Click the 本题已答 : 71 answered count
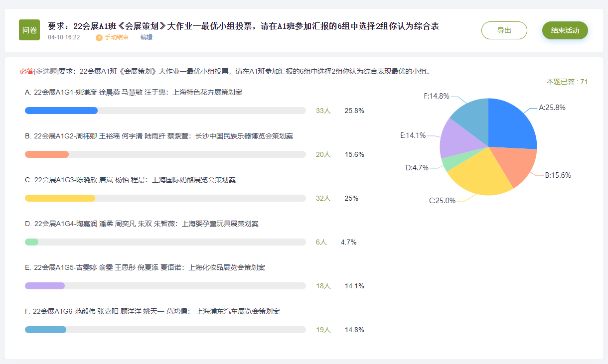This screenshot has height=364, width=608. tap(567, 82)
